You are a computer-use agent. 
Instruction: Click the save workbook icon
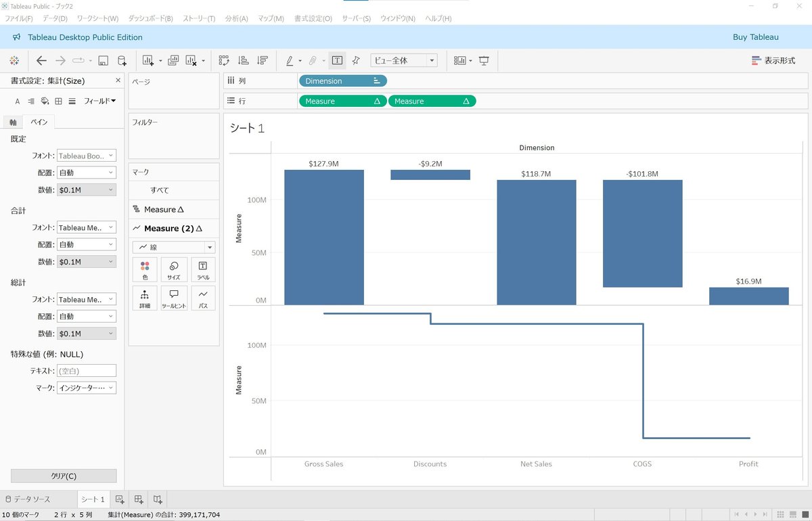tap(104, 60)
